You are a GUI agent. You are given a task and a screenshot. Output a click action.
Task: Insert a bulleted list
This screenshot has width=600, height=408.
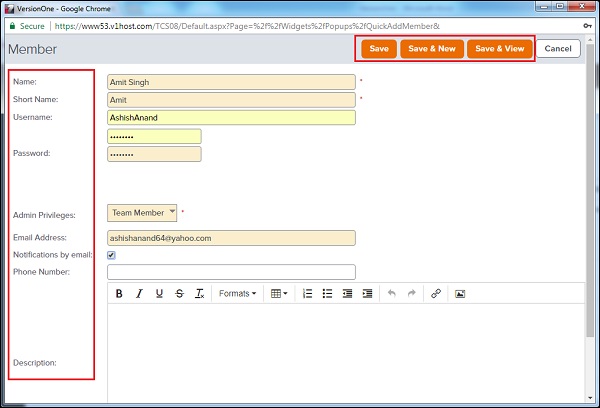tap(327, 294)
